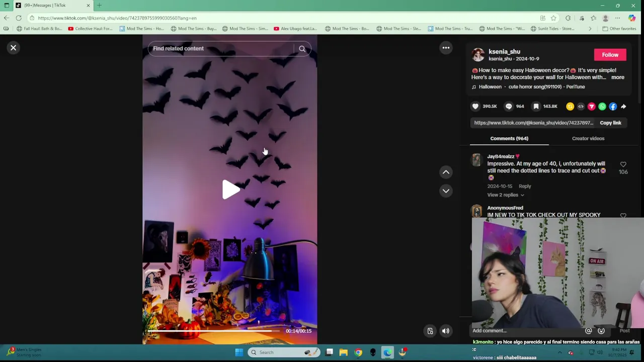Image resolution: width=644 pixels, height=362 pixels.
Task: Go to previous video with up arrow
Action: coord(446,172)
